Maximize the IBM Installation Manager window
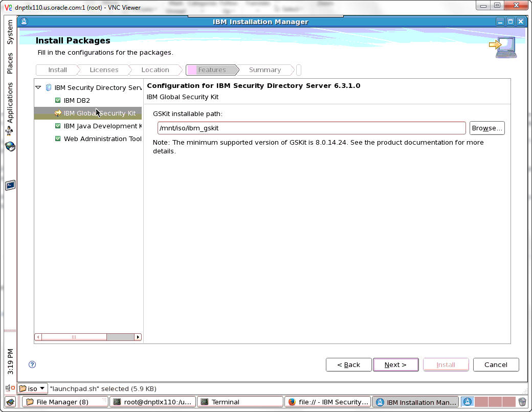The image size is (532, 412). click(511, 21)
